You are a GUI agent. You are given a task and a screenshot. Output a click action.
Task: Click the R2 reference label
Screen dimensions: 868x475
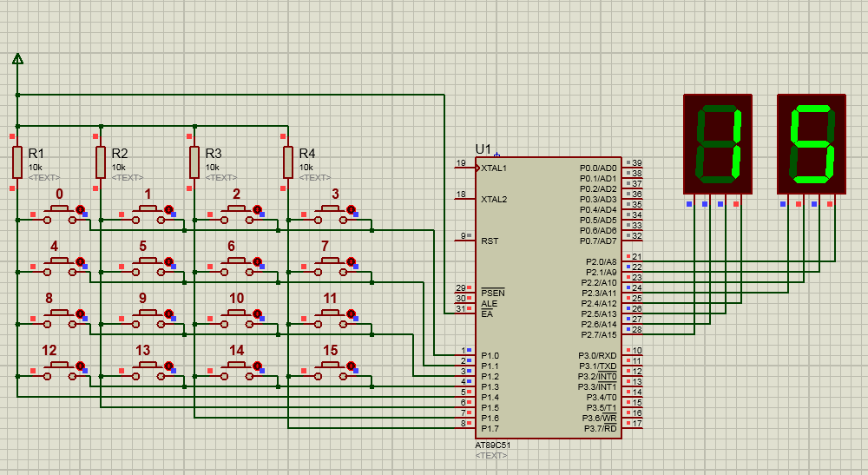pos(120,154)
